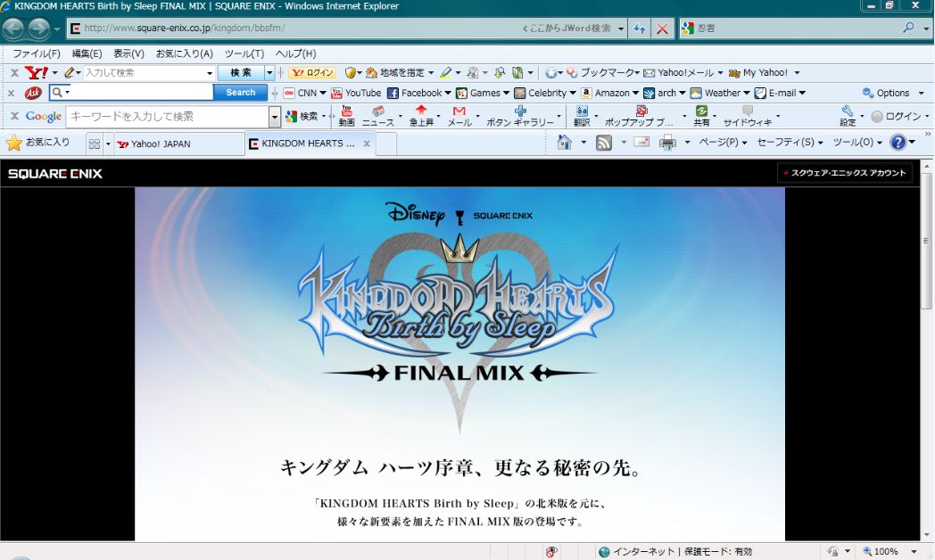The height and width of the screenshot is (560, 935).
Task: Click the Google toolbar キーワード search field
Action: tap(168, 117)
